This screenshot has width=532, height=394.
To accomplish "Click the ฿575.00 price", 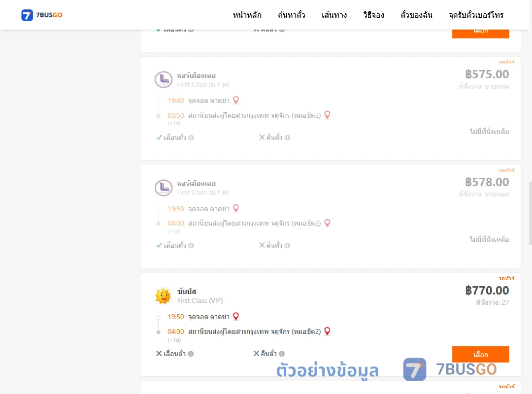I will (487, 74).
